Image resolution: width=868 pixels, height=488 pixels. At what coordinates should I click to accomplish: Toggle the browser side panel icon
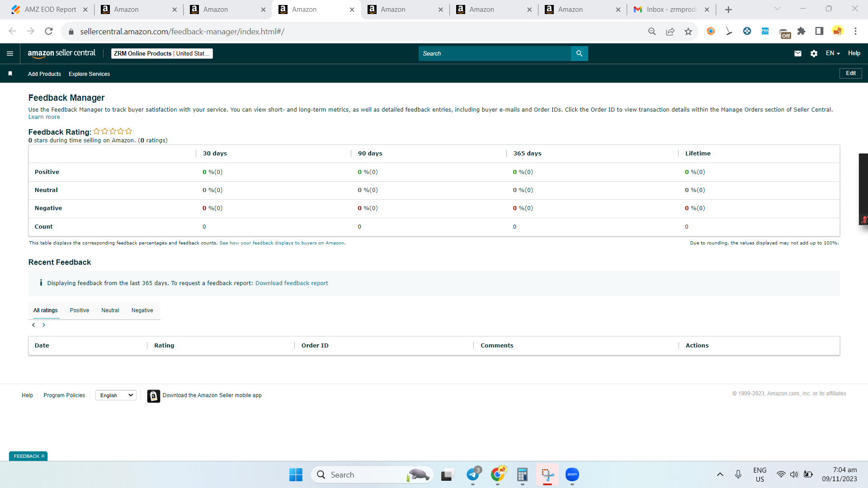[x=819, y=31]
